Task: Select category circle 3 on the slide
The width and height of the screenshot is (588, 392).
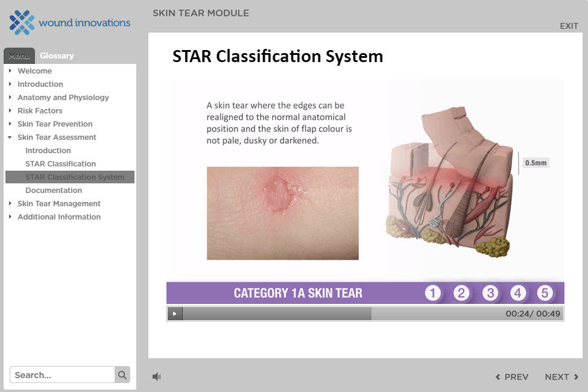Action: coord(490,292)
